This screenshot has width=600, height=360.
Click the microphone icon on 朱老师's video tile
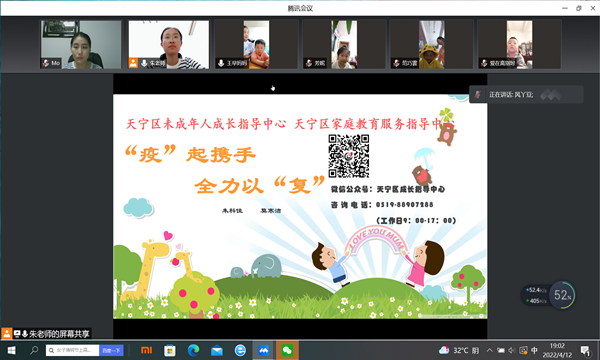point(144,63)
